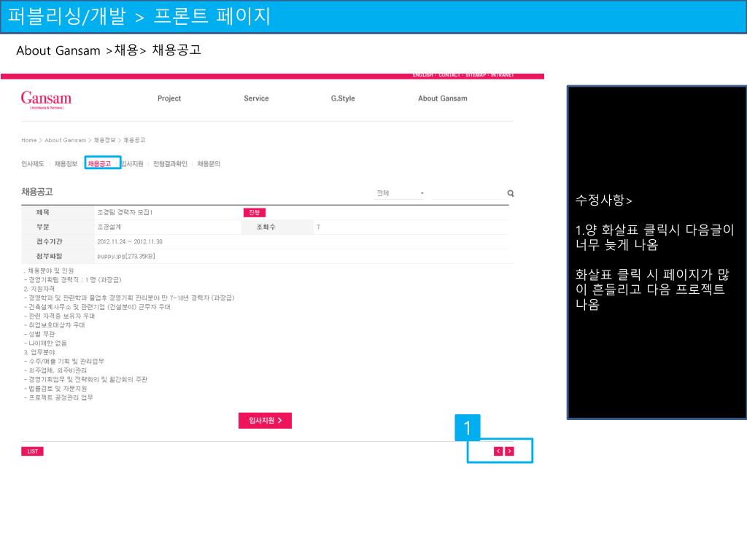Viewport: 747px width, 560px height.
Task: Click the 조회수 column label
Action: click(266, 227)
